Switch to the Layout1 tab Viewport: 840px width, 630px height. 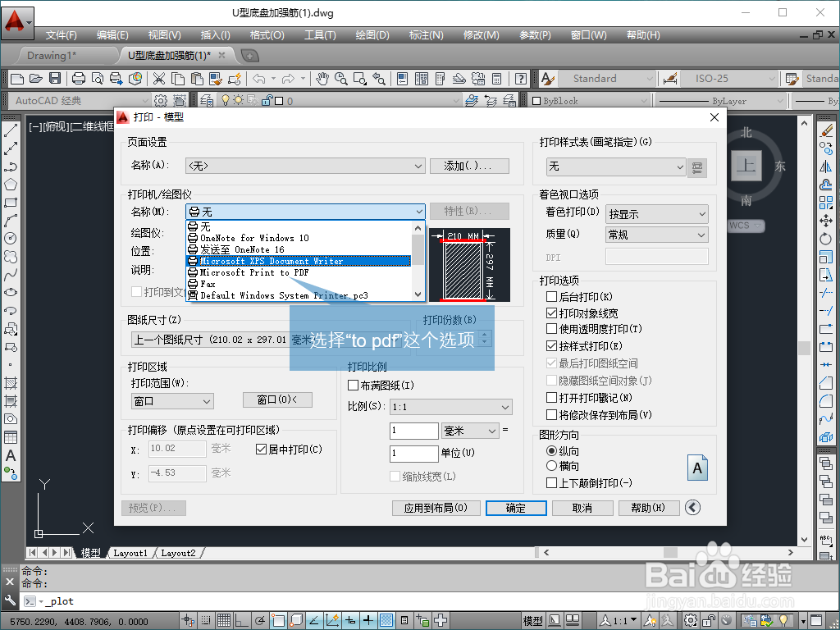click(130, 553)
